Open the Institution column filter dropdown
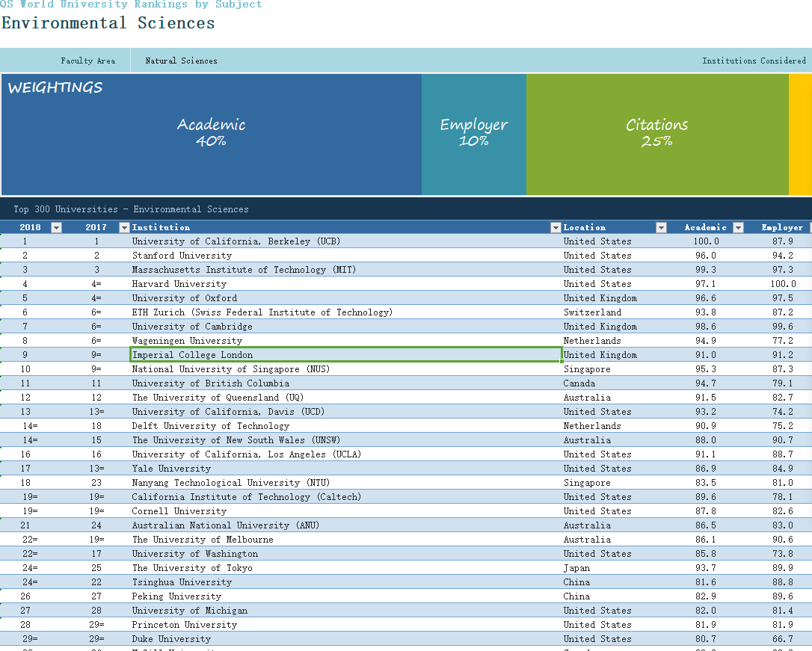 click(x=556, y=228)
